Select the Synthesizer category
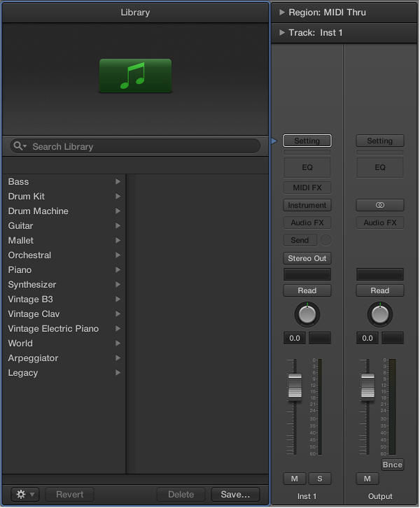The height and width of the screenshot is (508, 420). pos(64,285)
